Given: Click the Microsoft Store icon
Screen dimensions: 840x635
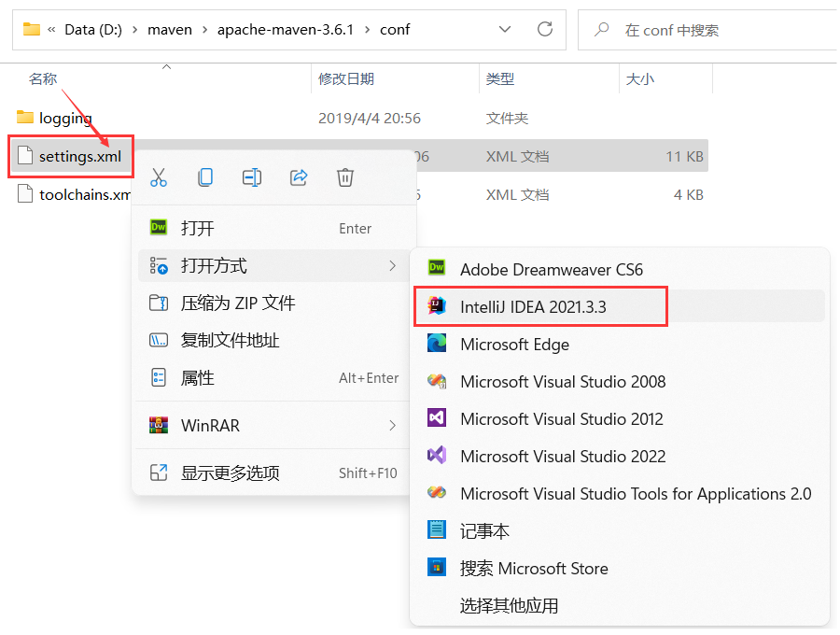Looking at the screenshot, I should coord(437,567).
